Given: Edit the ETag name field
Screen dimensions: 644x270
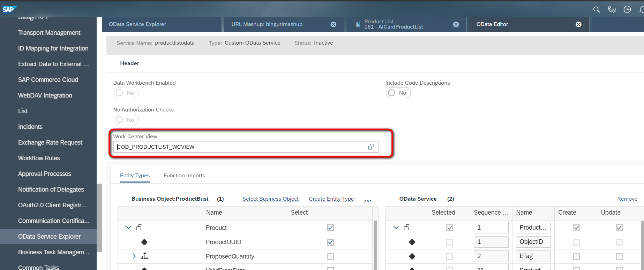Looking at the screenshot, I should click(533, 256).
